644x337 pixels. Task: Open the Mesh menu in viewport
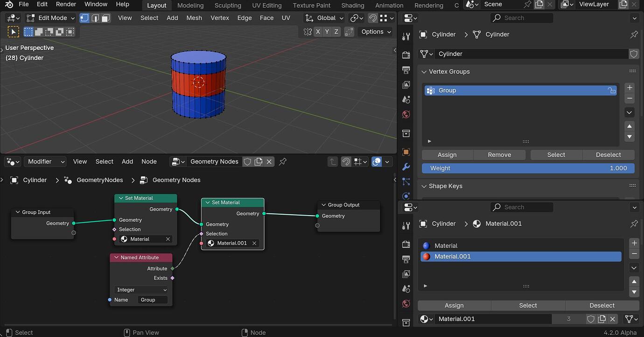click(x=194, y=18)
